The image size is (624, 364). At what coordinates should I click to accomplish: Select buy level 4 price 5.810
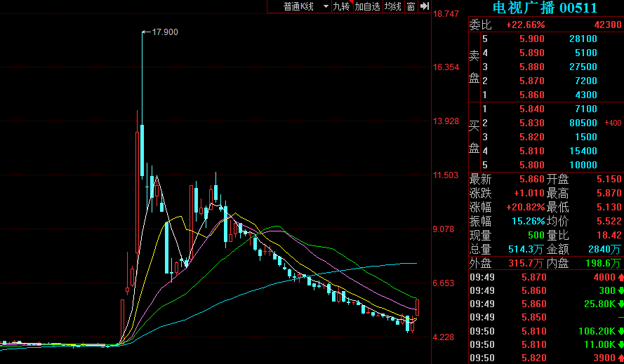click(x=531, y=151)
